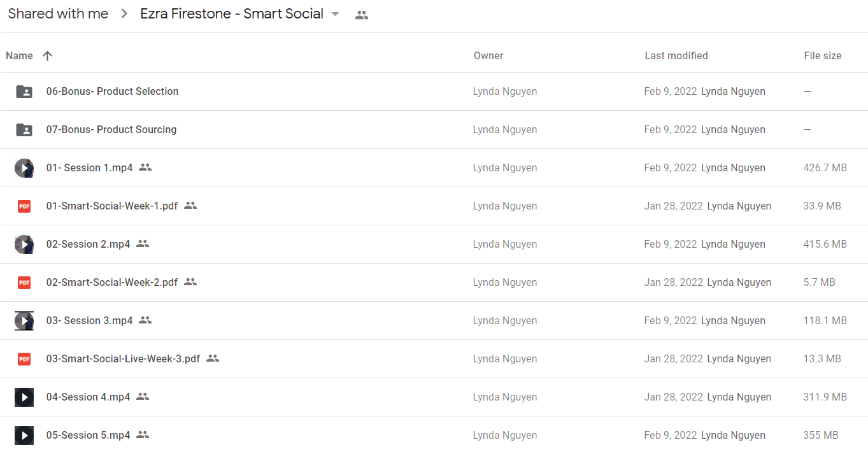The height and width of the screenshot is (454, 868).
Task: Click the 33.9 MB file size value
Action: pos(822,206)
